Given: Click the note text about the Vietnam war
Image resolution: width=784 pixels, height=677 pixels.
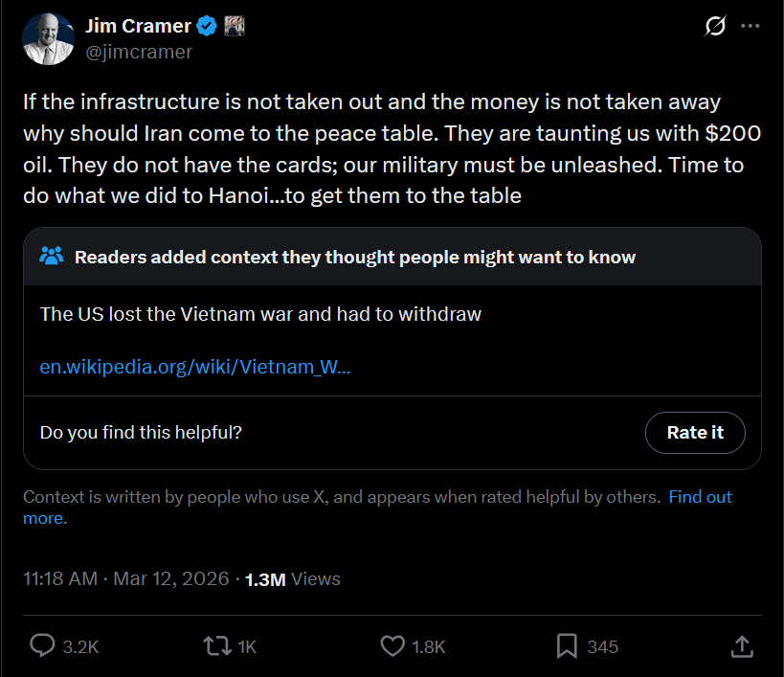Looking at the screenshot, I should (260, 314).
